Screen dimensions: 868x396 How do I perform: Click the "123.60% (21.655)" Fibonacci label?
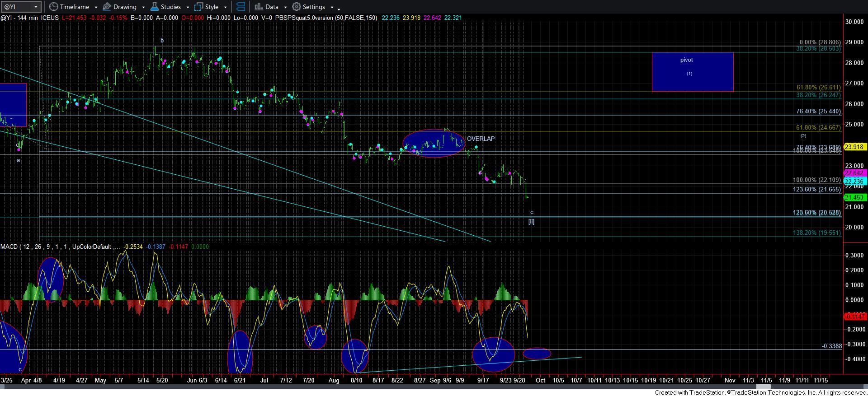pyautogui.click(x=817, y=189)
